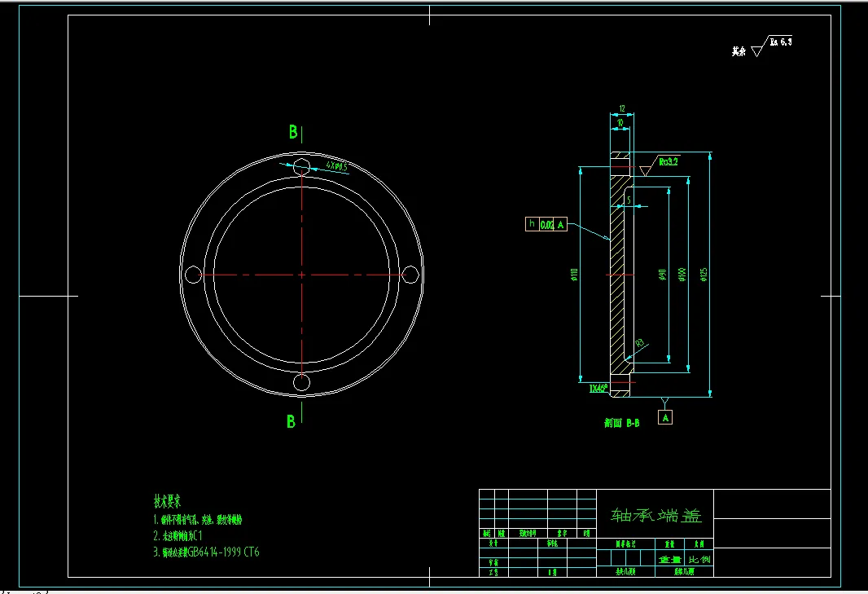
Task: Select the R3 fillet radius label
Action: (639, 344)
